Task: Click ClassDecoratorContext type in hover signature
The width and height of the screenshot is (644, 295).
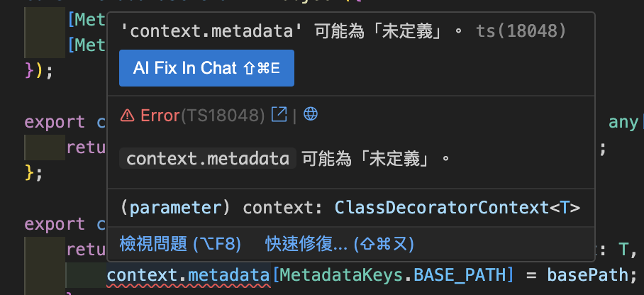Action: point(443,208)
